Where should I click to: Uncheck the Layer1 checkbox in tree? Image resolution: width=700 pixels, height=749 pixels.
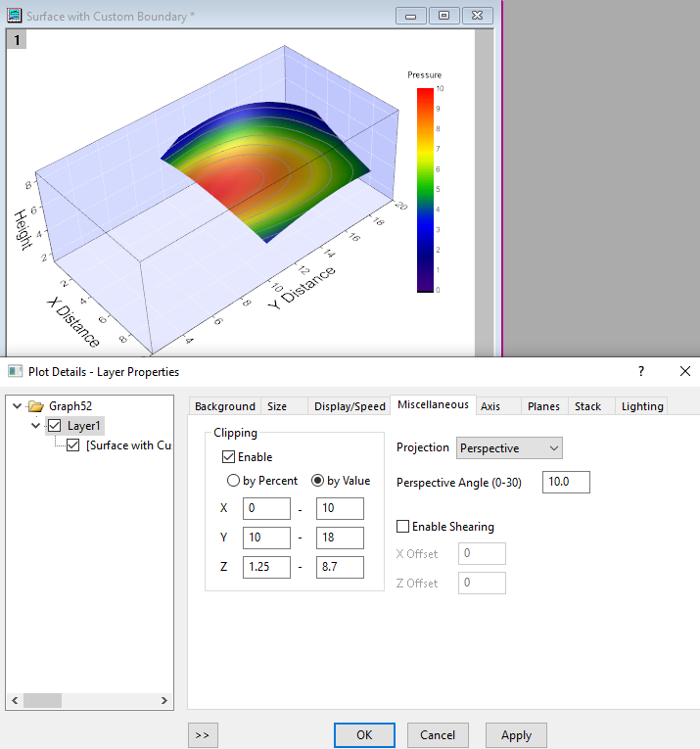(55, 426)
